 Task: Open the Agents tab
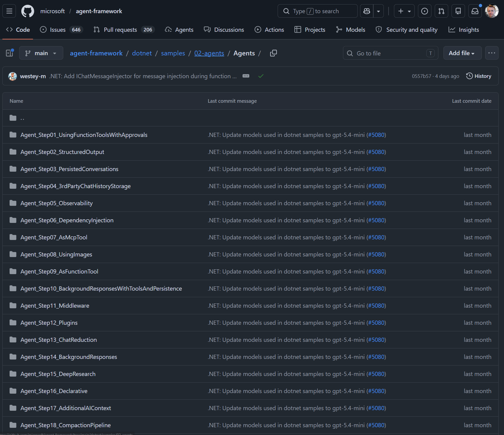179,30
